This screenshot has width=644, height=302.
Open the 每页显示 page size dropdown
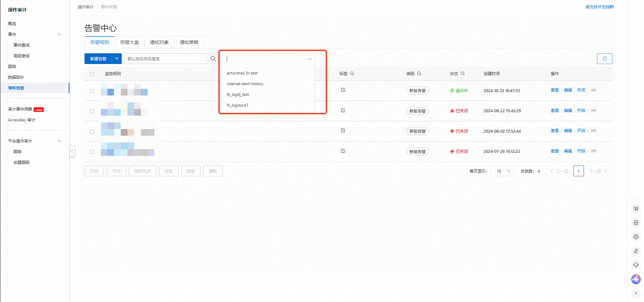coord(502,171)
